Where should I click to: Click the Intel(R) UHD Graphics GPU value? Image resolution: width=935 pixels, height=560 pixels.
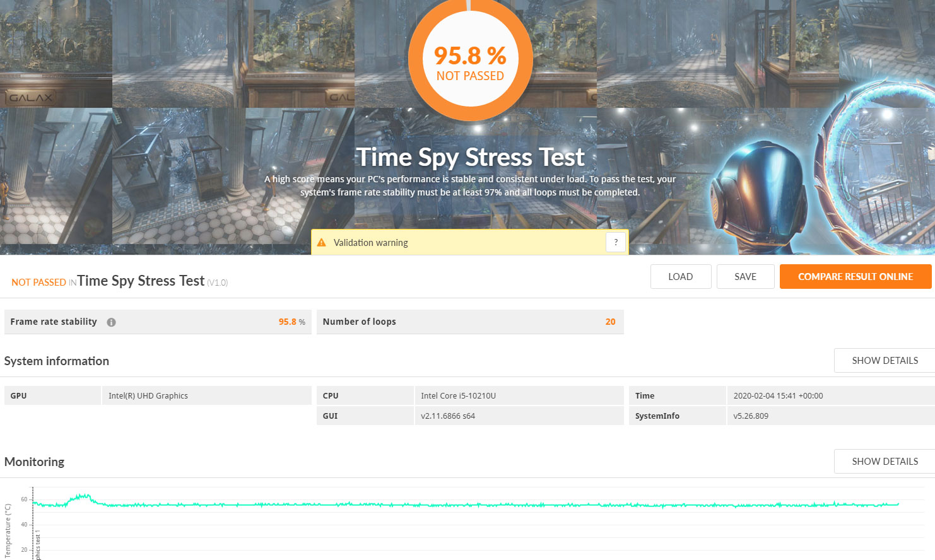tap(148, 396)
